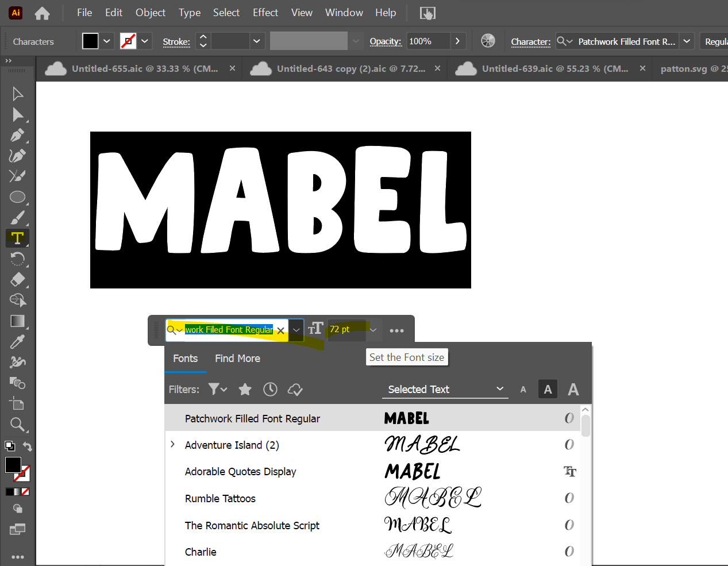
Task: Click the Opacity label link
Action: (385, 41)
